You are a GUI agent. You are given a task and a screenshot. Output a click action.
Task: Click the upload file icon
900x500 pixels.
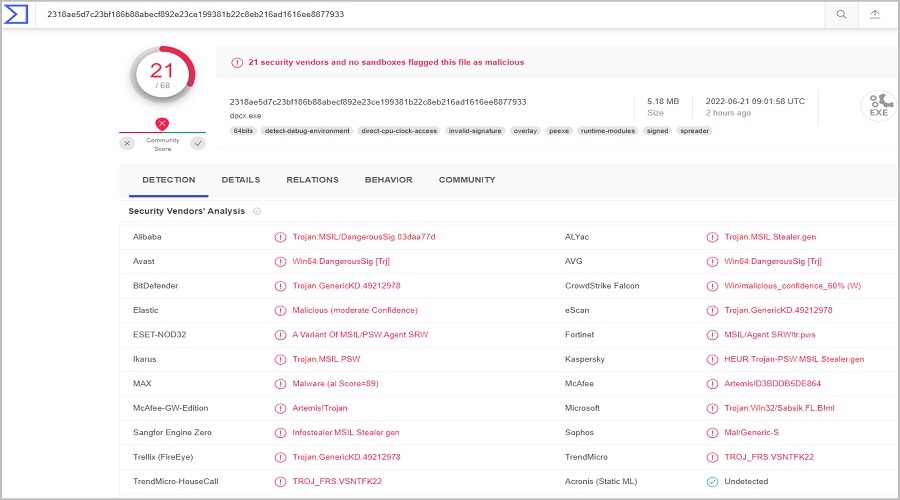[875, 14]
